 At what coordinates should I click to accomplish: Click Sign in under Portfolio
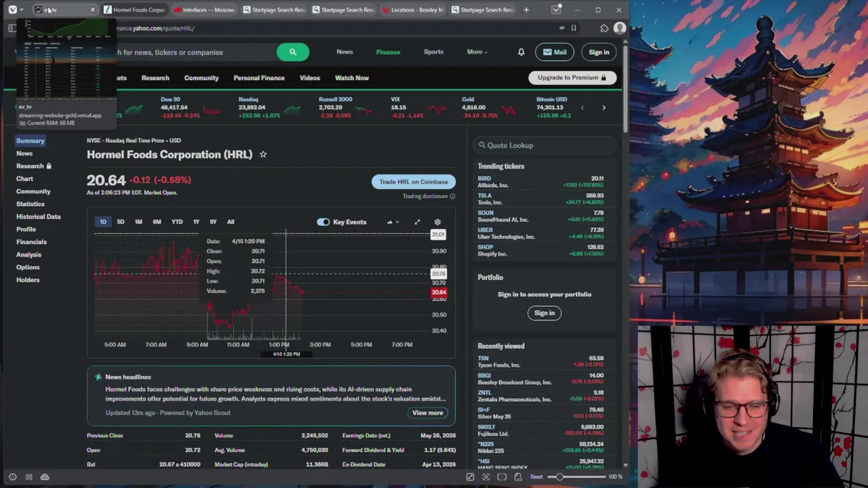pyautogui.click(x=544, y=313)
